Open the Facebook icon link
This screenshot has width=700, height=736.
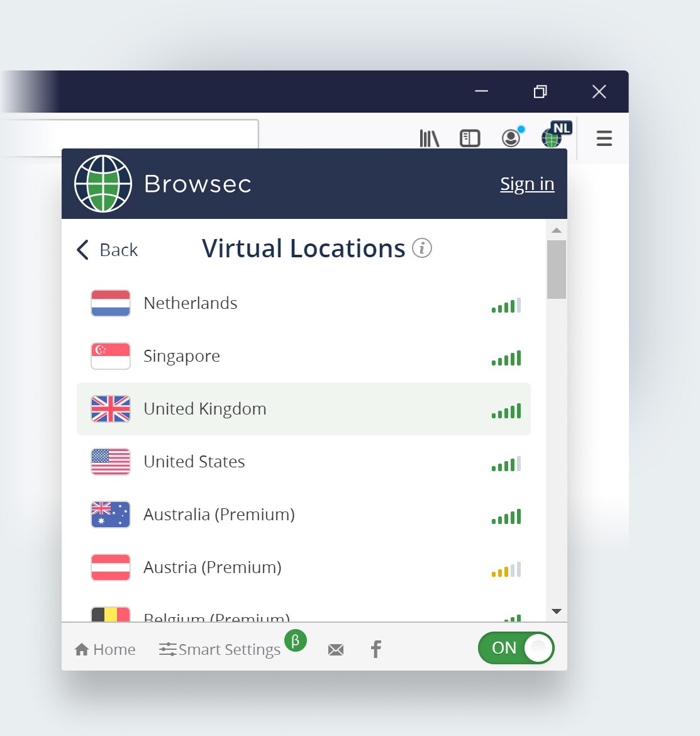pyautogui.click(x=376, y=649)
